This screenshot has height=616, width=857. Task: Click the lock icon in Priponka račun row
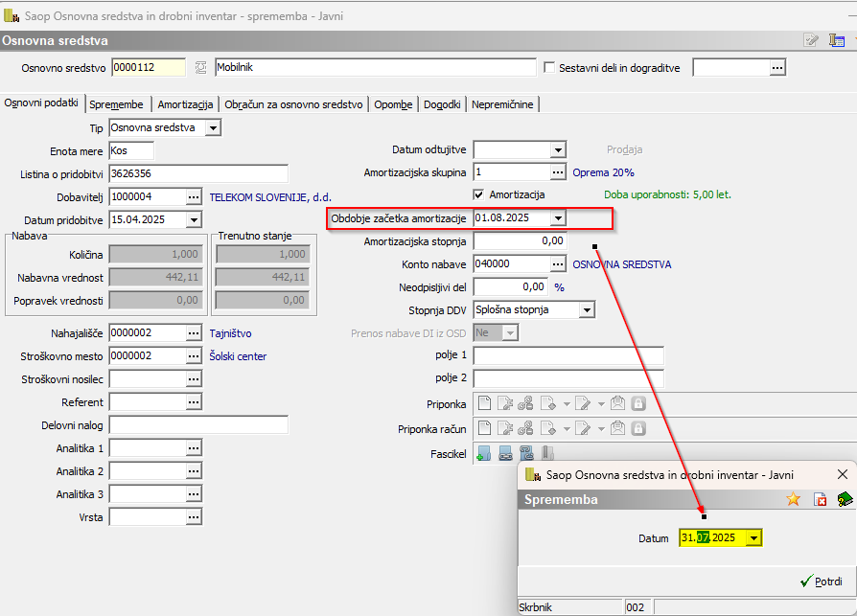(638, 427)
